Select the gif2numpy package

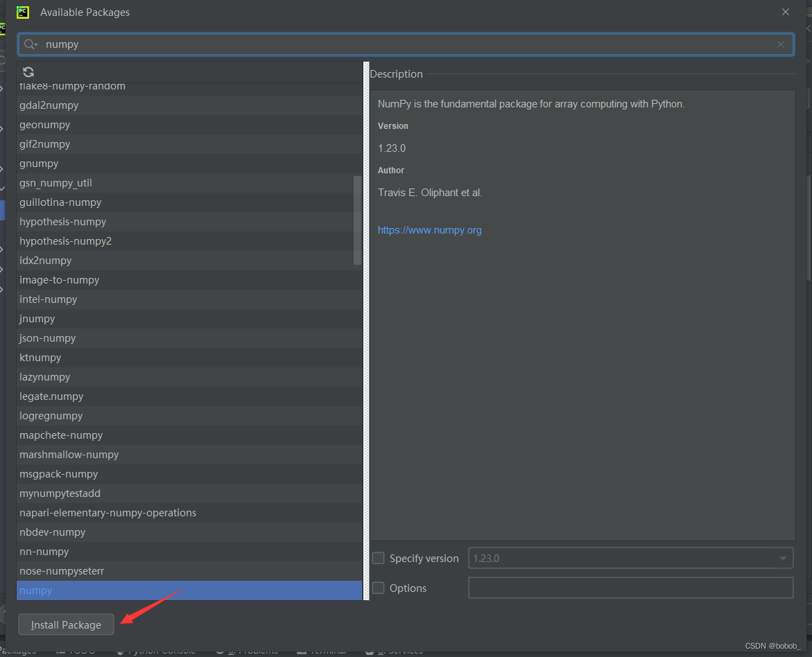[x=189, y=144]
